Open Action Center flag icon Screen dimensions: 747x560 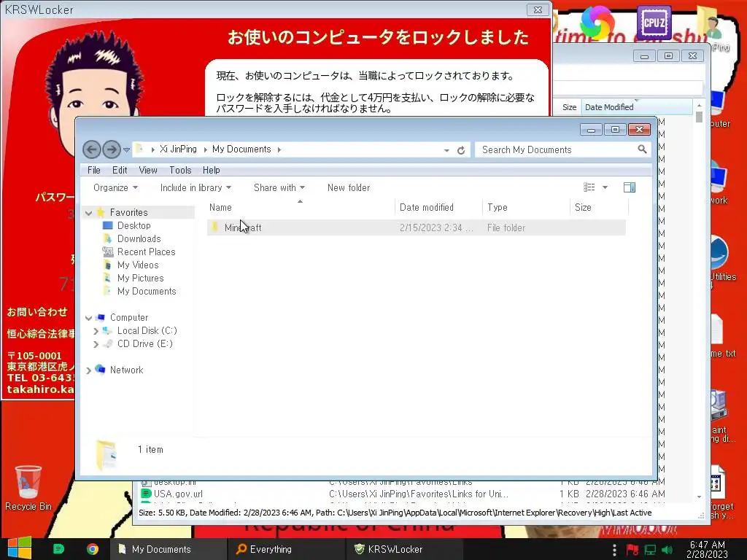[x=632, y=550]
